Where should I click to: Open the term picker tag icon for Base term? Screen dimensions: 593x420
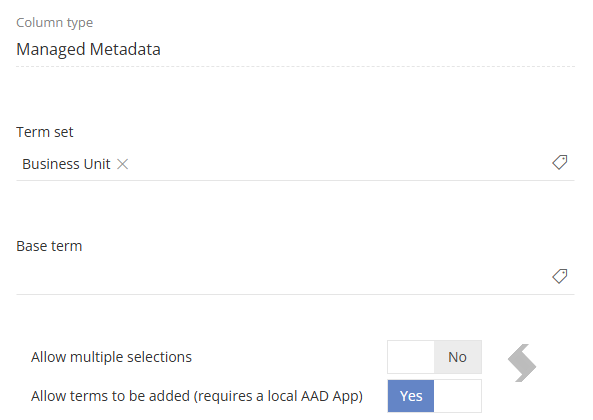(560, 276)
